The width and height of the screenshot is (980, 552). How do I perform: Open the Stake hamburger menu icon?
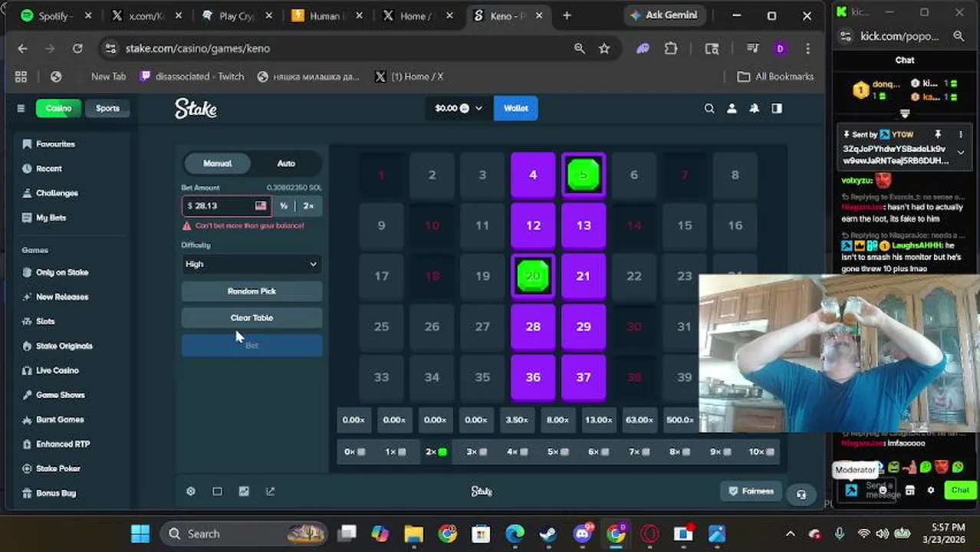tap(21, 108)
